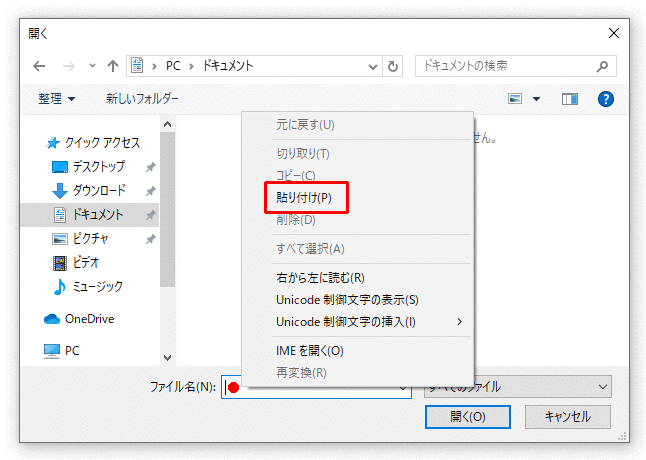Open the すべてのファイル file type dropdown
The width and height of the screenshot is (646, 460).
click(517, 387)
